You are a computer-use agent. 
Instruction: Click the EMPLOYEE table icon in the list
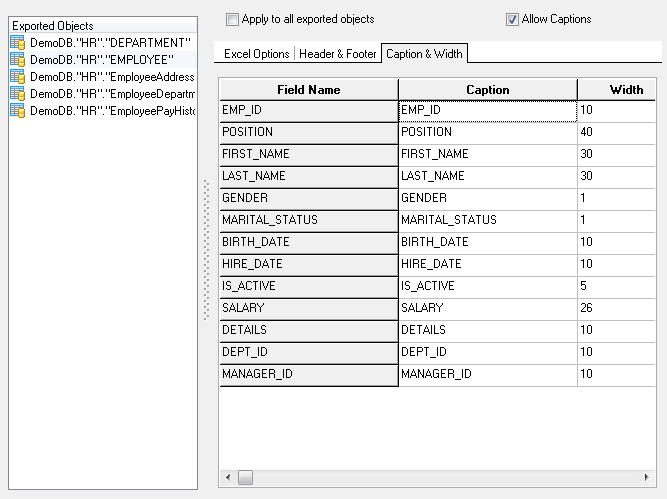coord(17,59)
